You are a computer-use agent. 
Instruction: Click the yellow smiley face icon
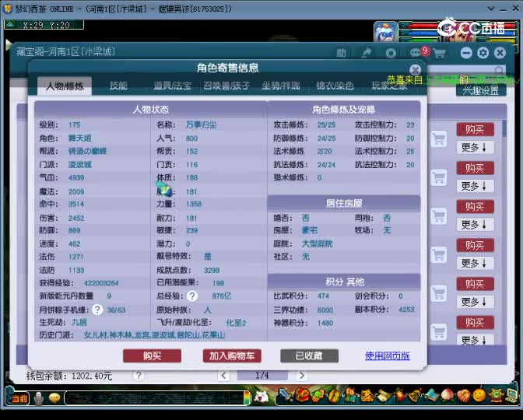tap(479, 396)
